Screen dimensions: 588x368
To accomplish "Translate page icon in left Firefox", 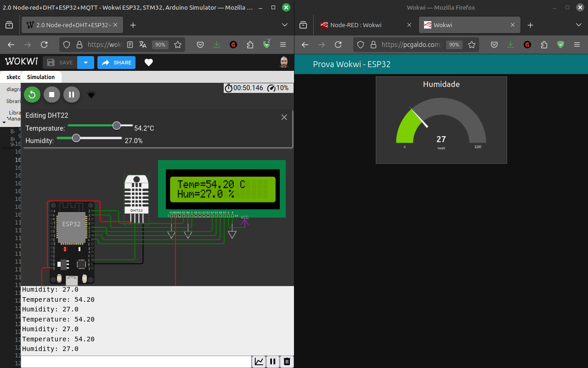I will [143, 45].
